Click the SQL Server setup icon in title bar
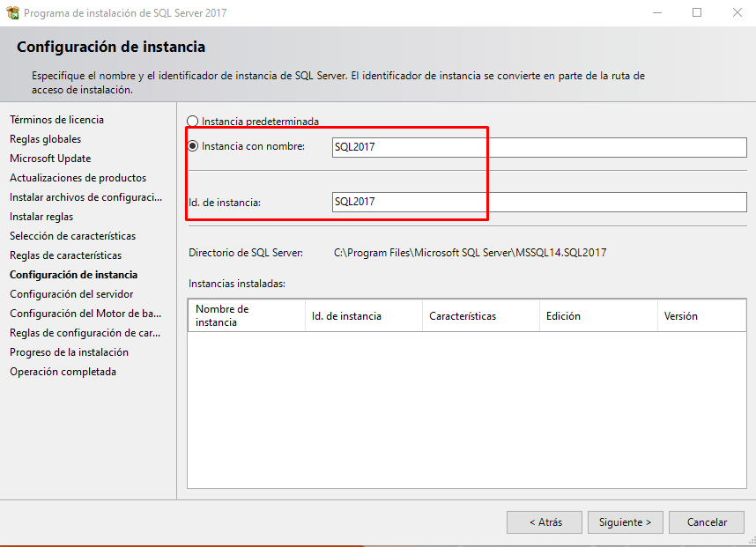 tap(12, 13)
